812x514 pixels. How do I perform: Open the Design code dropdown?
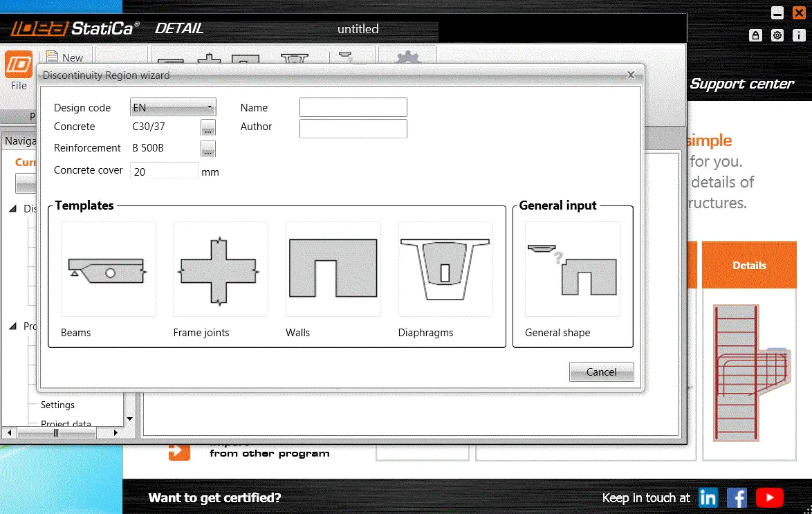click(173, 107)
